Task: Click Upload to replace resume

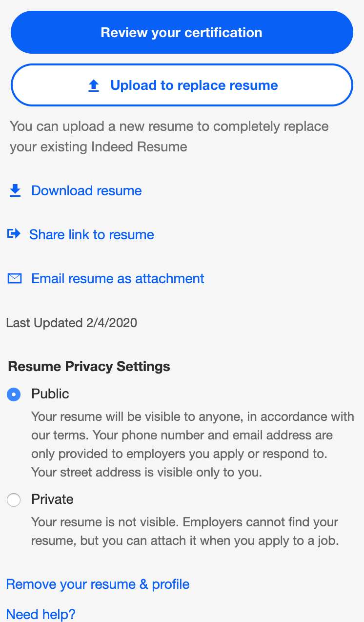Action: pos(182,85)
